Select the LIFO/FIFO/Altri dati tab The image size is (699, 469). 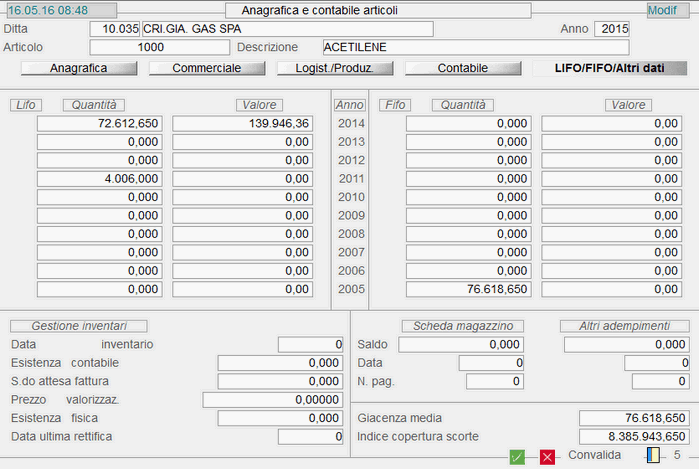[x=609, y=68]
